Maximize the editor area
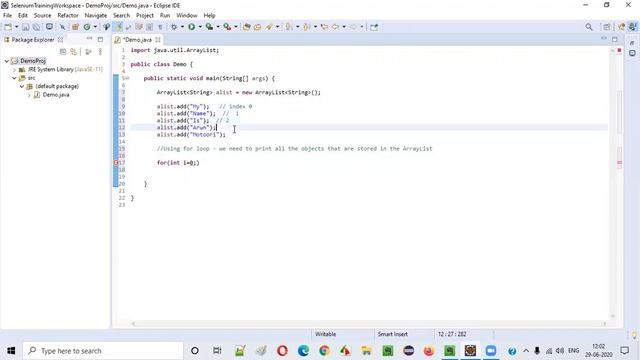Viewport: 640px width, 360px height. click(x=615, y=39)
